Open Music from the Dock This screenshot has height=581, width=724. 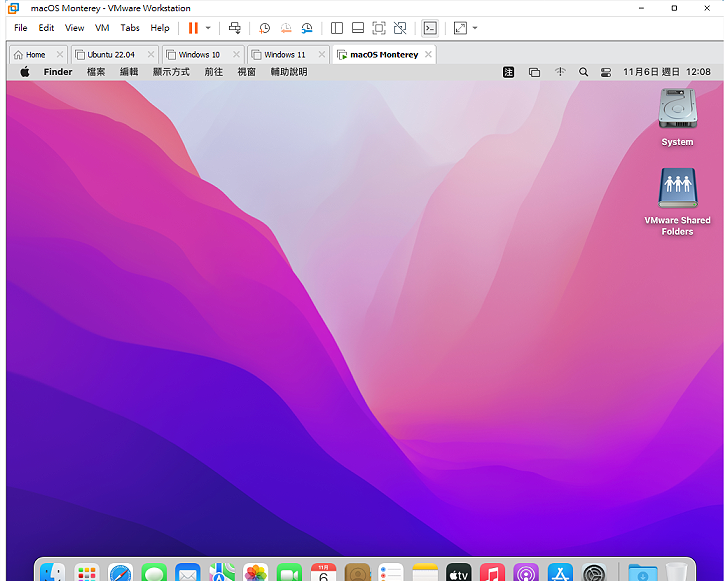pyautogui.click(x=492, y=572)
